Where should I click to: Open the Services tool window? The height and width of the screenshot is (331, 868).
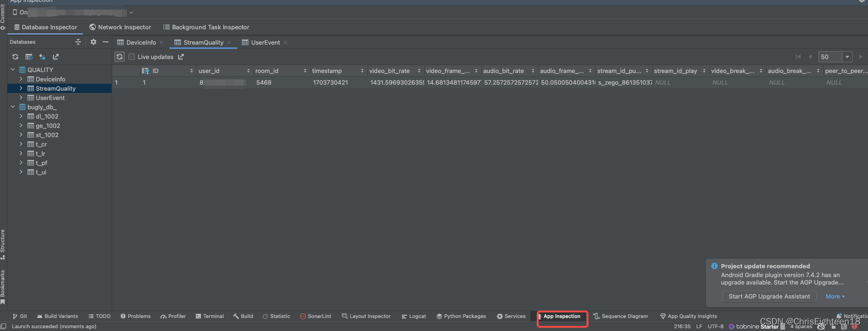click(x=511, y=316)
